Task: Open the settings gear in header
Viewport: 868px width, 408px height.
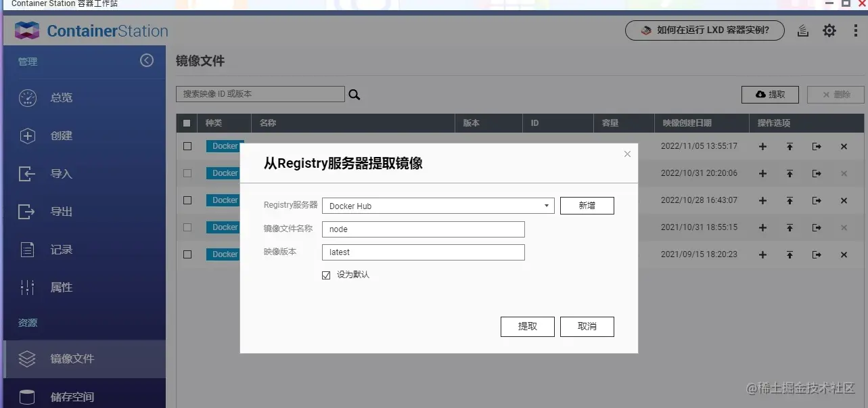Action: pos(829,30)
